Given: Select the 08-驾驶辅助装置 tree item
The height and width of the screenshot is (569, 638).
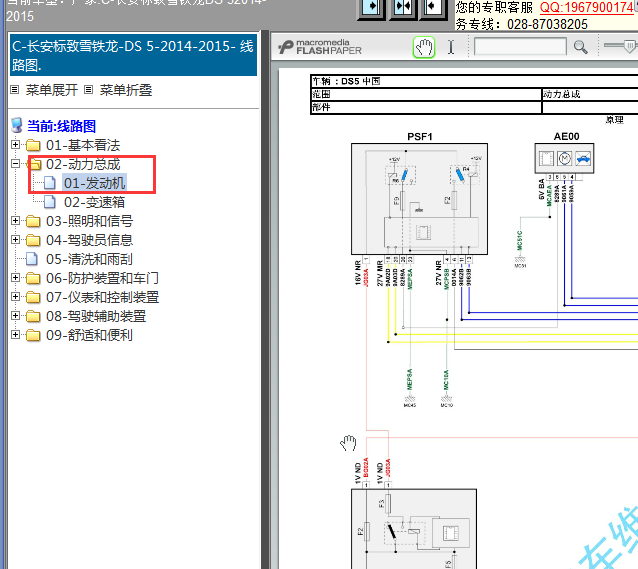Looking at the screenshot, I should 96,316.
